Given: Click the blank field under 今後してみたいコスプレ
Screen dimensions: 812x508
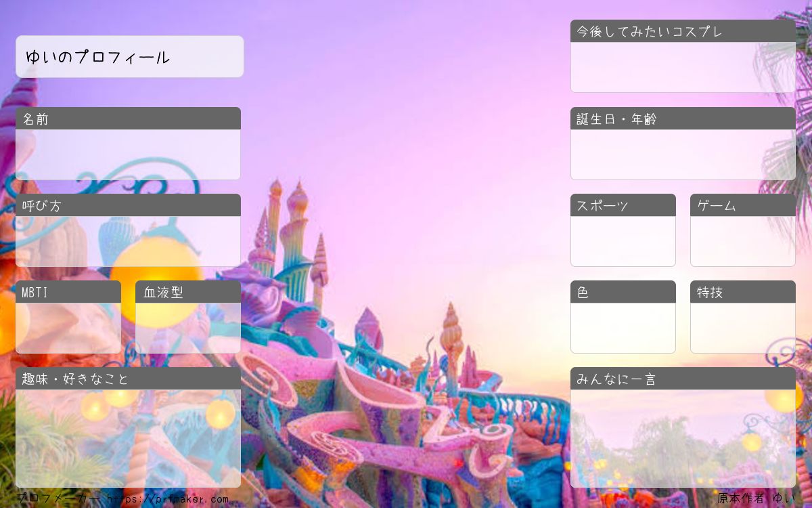Looking at the screenshot, I should tap(683, 67).
